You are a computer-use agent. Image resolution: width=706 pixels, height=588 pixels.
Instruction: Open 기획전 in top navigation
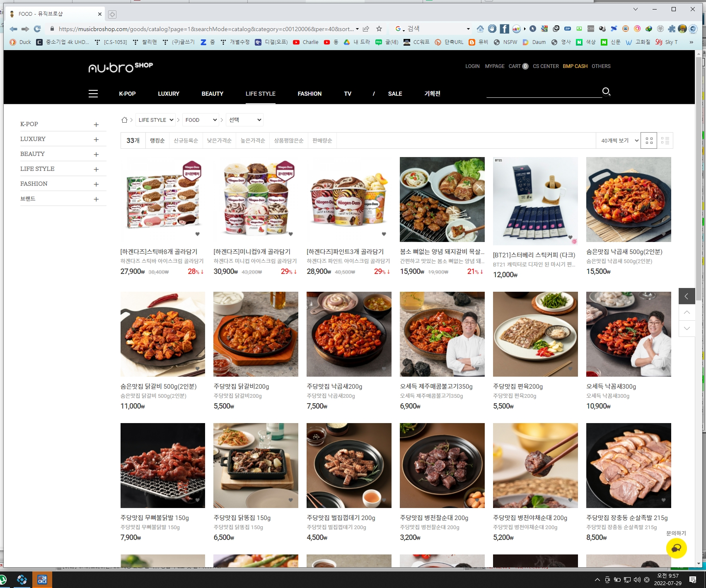(432, 94)
